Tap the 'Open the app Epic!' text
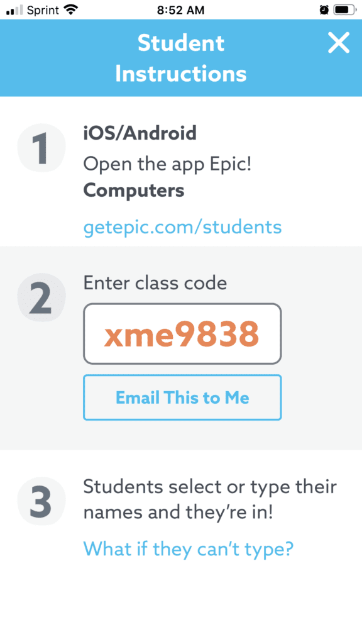Screen dimensions: 362x644 (x=167, y=164)
